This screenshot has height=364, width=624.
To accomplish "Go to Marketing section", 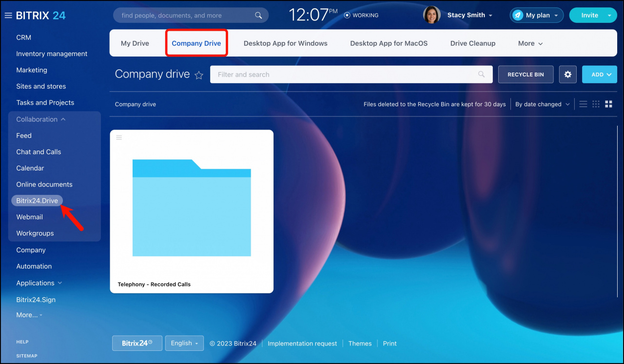I will [x=32, y=70].
